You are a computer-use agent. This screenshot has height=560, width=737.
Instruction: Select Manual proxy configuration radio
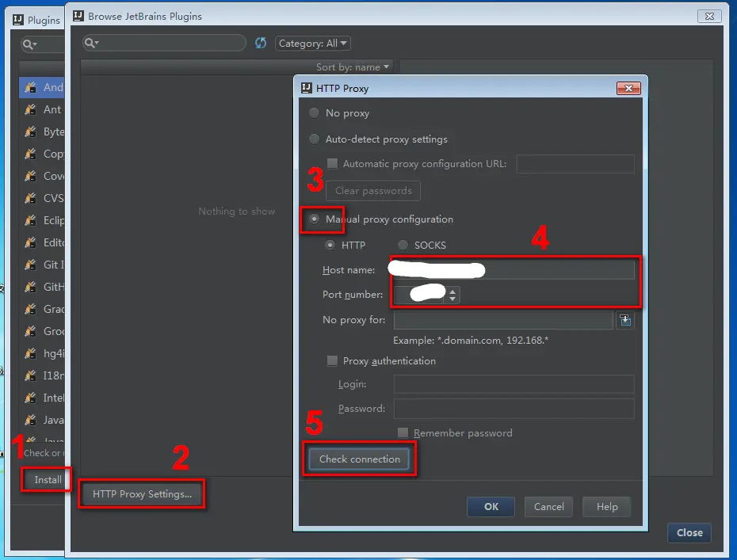click(x=314, y=219)
